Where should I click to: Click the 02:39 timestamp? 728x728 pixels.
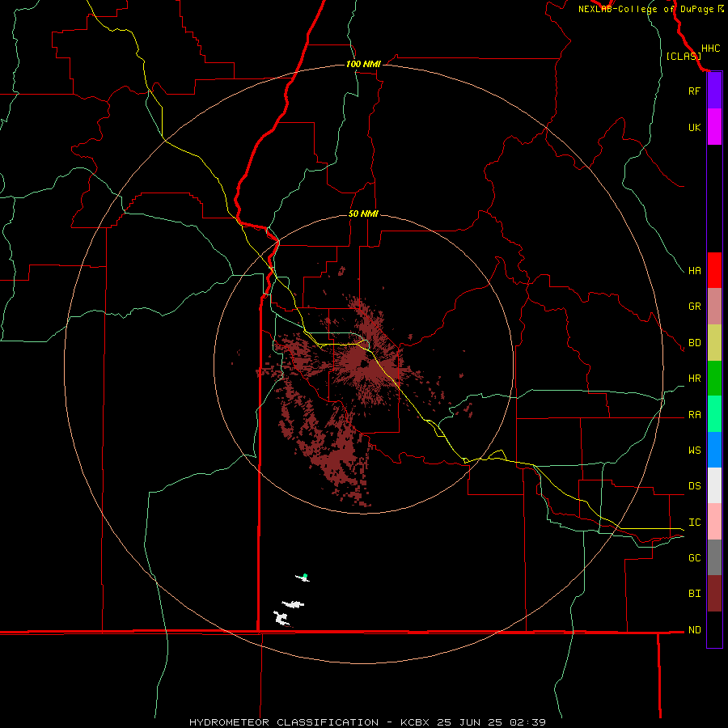point(527,722)
